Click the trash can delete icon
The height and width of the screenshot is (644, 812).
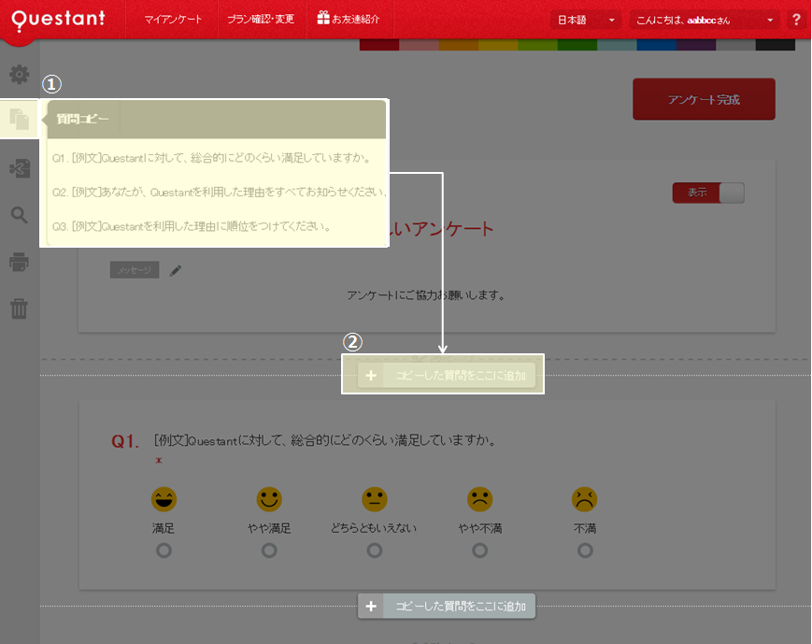(x=20, y=308)
